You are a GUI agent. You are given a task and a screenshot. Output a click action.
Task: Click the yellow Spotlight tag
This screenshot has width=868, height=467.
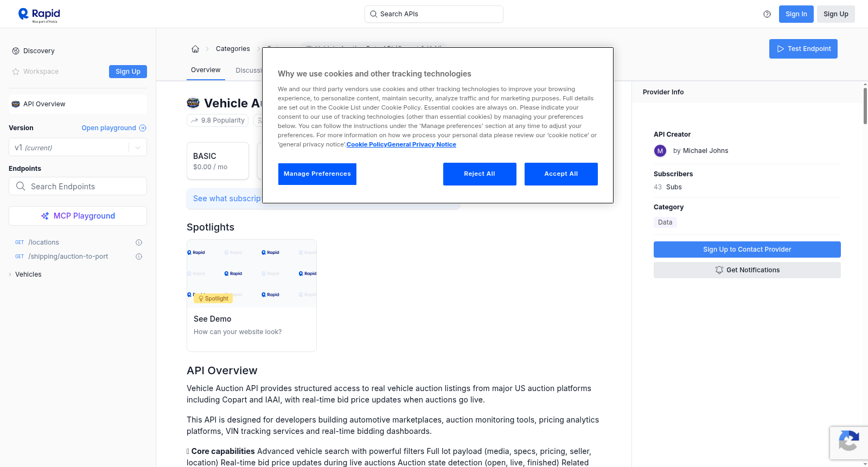tap(213, 298)
